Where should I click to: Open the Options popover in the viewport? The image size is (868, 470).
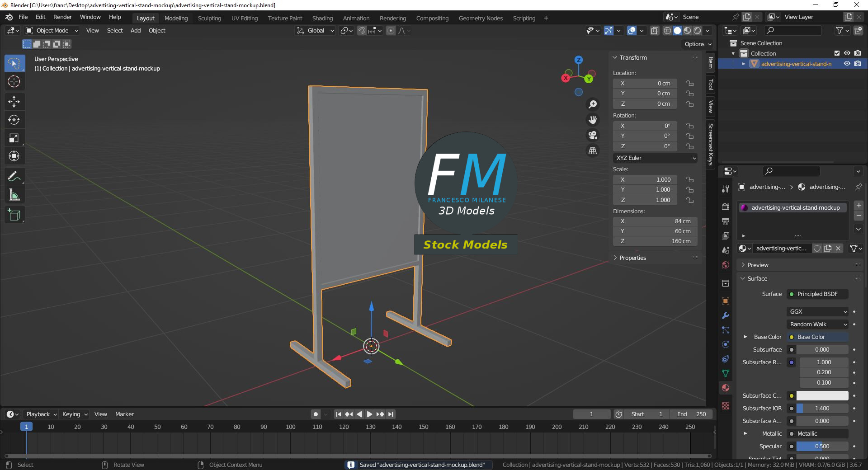[x=697, y=44]
